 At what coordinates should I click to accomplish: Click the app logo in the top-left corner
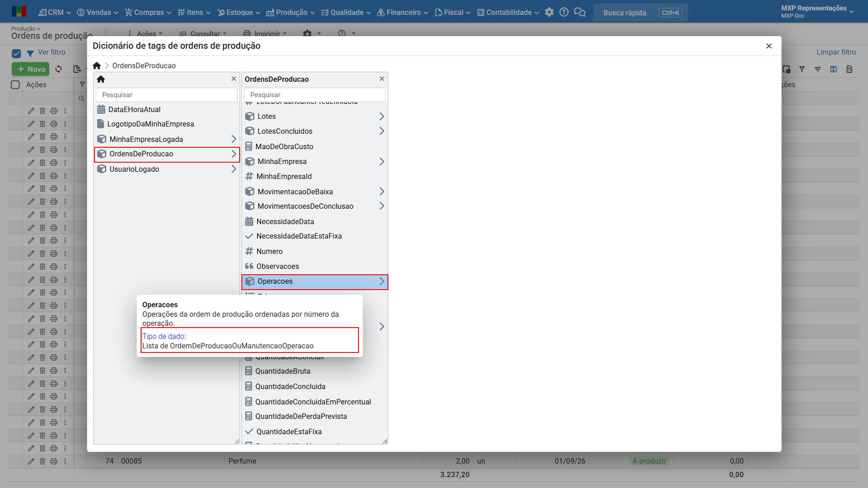click(19, 12)
